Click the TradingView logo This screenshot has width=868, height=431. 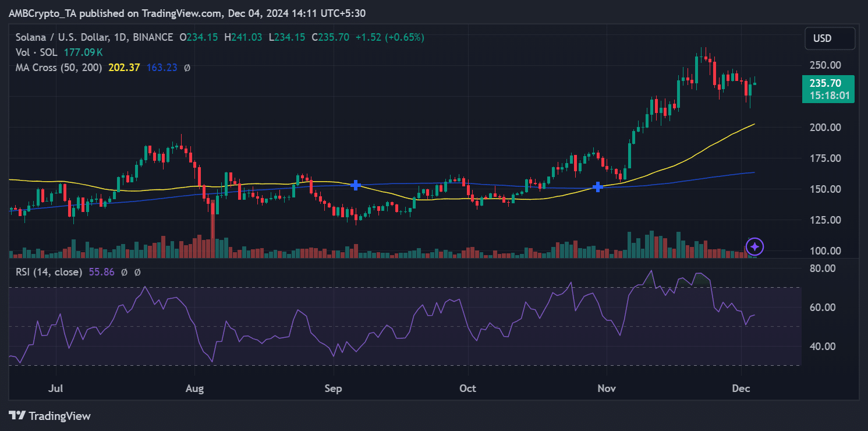tap(49, 416)
